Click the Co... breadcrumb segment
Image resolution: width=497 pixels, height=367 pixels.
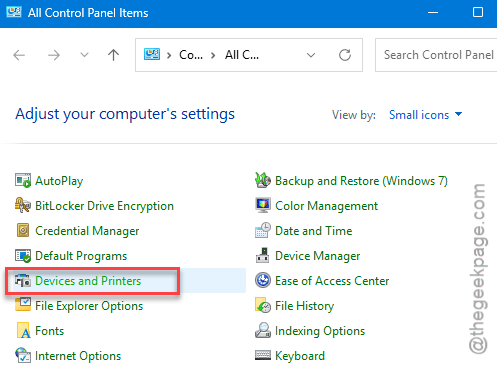coord(191,55)
